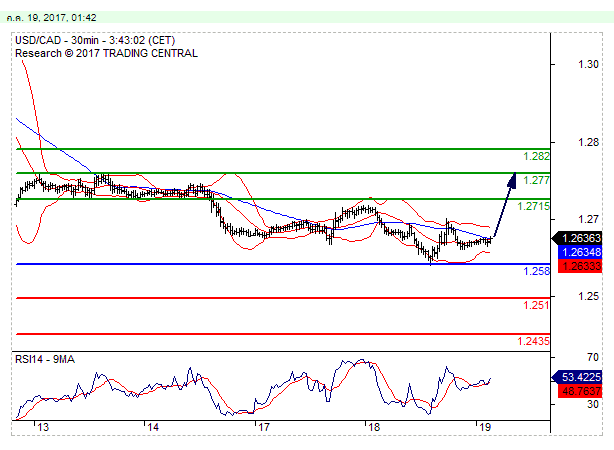Click the 1.28 price axis label

588,142
